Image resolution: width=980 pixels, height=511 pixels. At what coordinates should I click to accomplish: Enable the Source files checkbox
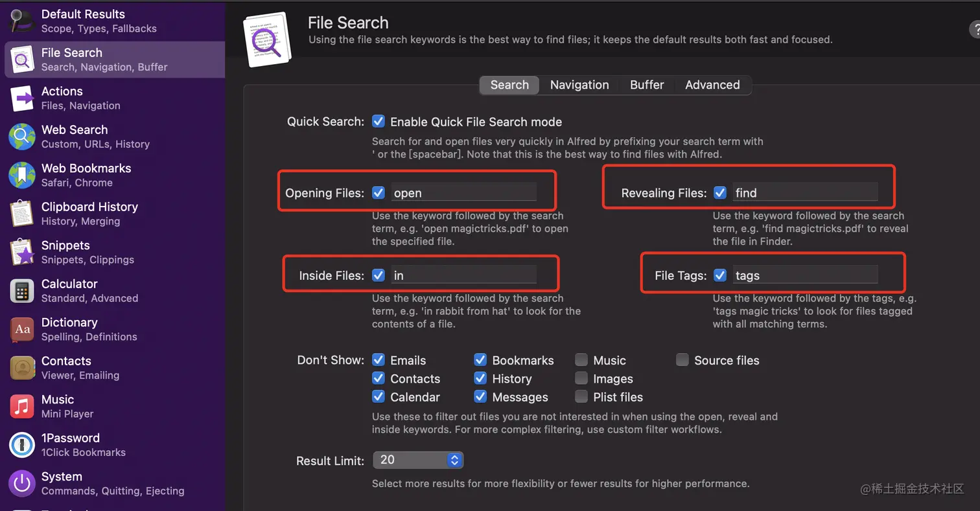pos(682,360)
